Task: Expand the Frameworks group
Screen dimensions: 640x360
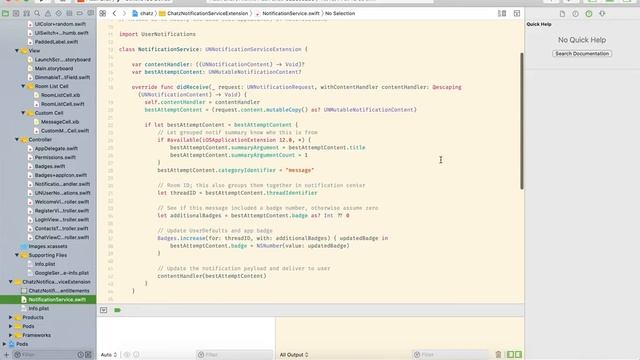Action: [11, 335]
